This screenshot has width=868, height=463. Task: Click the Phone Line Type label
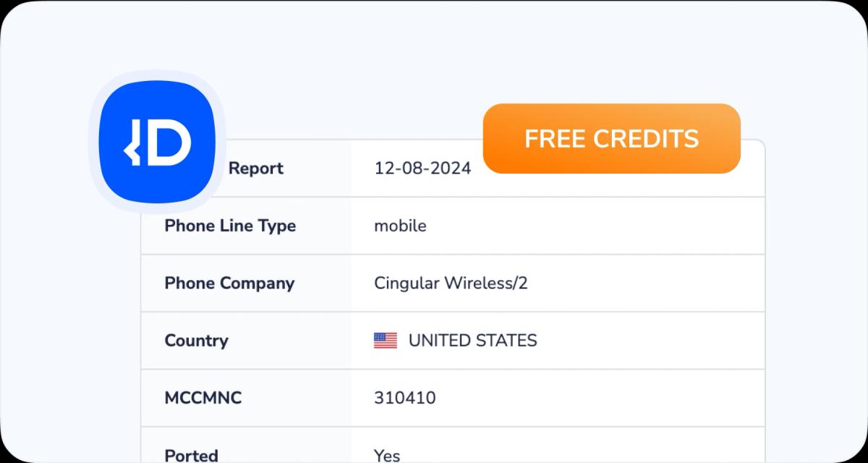click(x=230, y=226)
